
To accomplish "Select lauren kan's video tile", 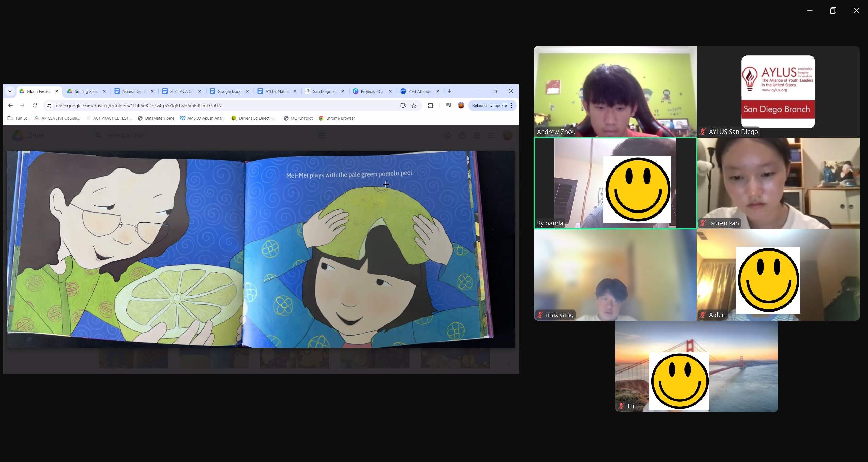I will coord(778,183).
